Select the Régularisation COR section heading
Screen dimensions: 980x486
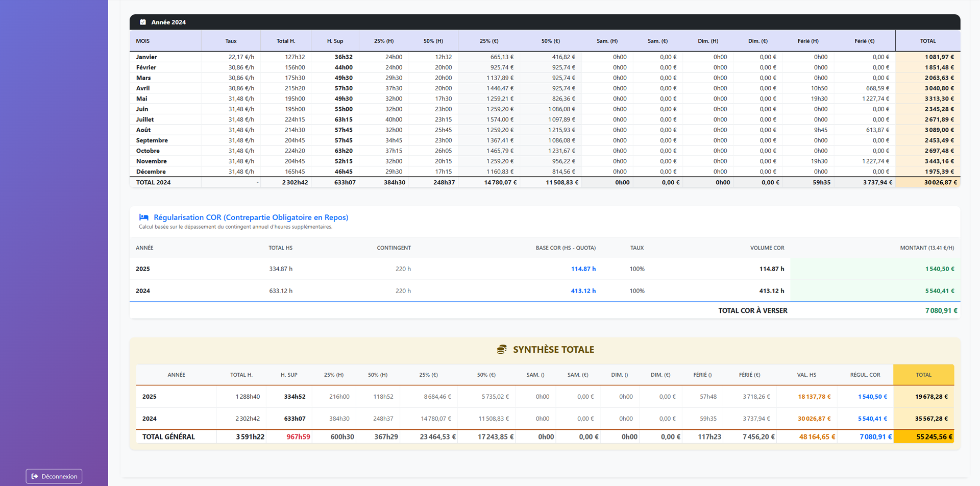[x=251, y=217]
